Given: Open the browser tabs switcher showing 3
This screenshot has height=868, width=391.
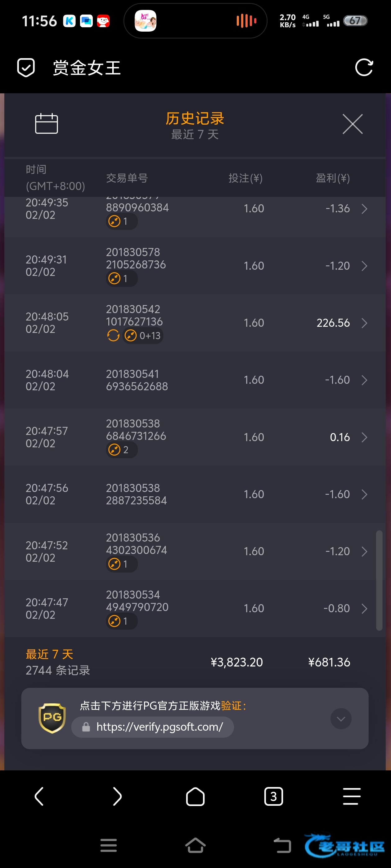Looking at the screenshot, I should pos(273,797).
